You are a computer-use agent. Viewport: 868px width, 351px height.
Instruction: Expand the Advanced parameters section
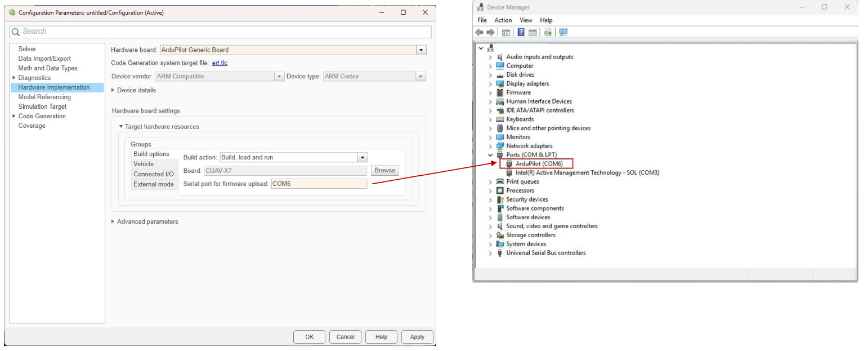pos(113,221)
